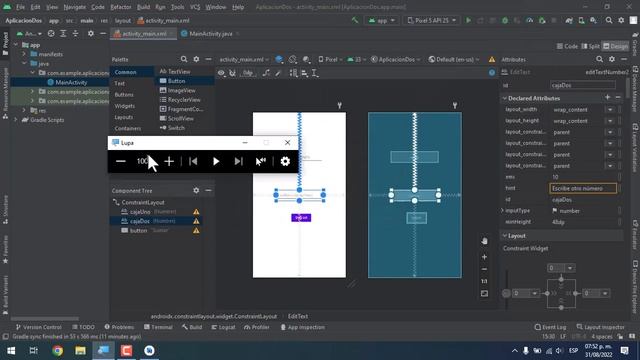Search the Palette with magnifier icon
This screenshot has width=640, height=360.
point(184,59)
